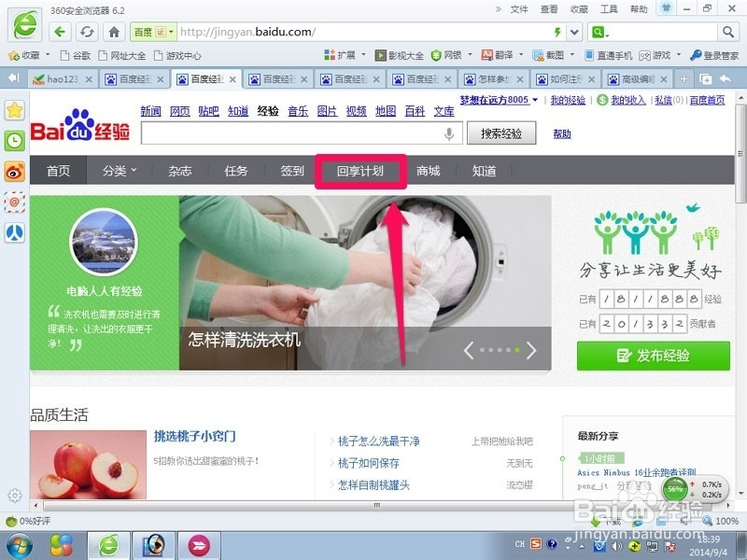
Task: Click the green 发布经验 publish button
Action: click(x=653, y=356)
